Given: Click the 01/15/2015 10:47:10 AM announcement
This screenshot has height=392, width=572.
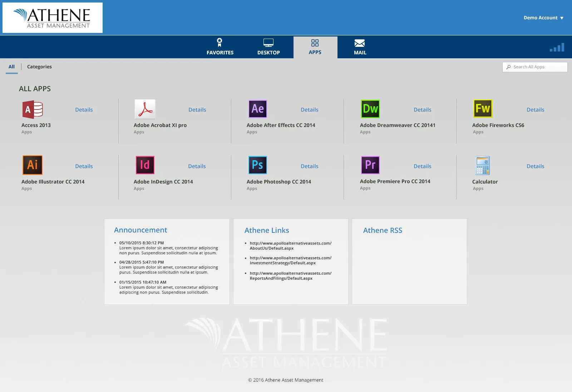Looking at the screenshot, I should click(x=169, y=287).
